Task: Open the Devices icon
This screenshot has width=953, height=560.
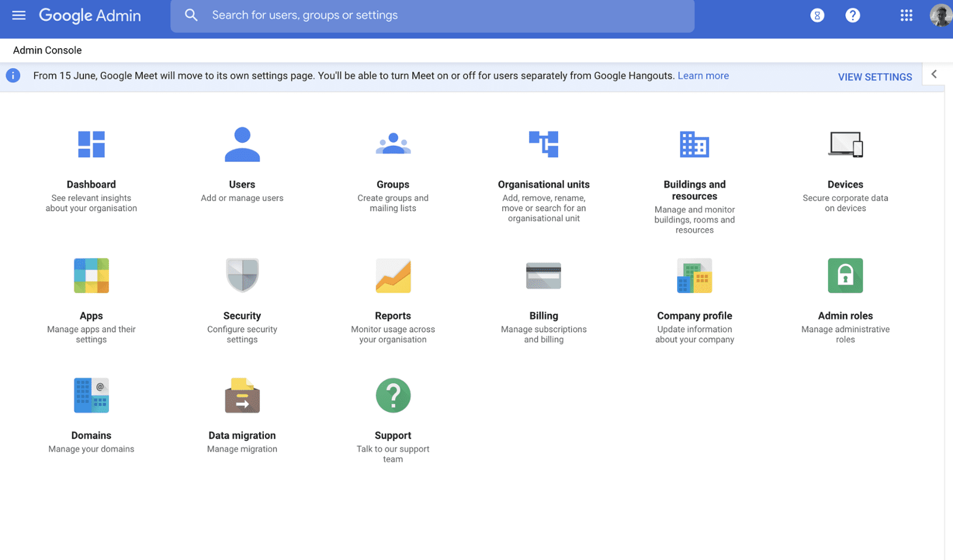Action: [845, 144]
